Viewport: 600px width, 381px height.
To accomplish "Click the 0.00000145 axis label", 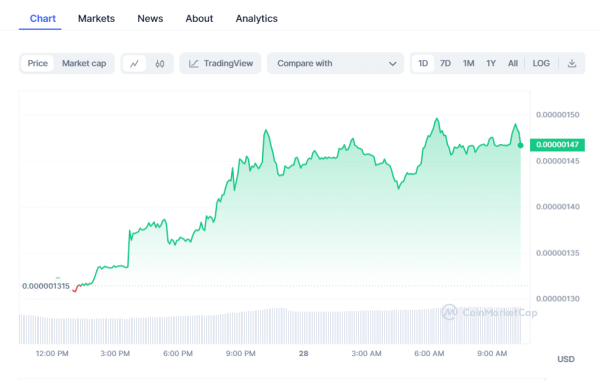I will click(x=558, y=161).
